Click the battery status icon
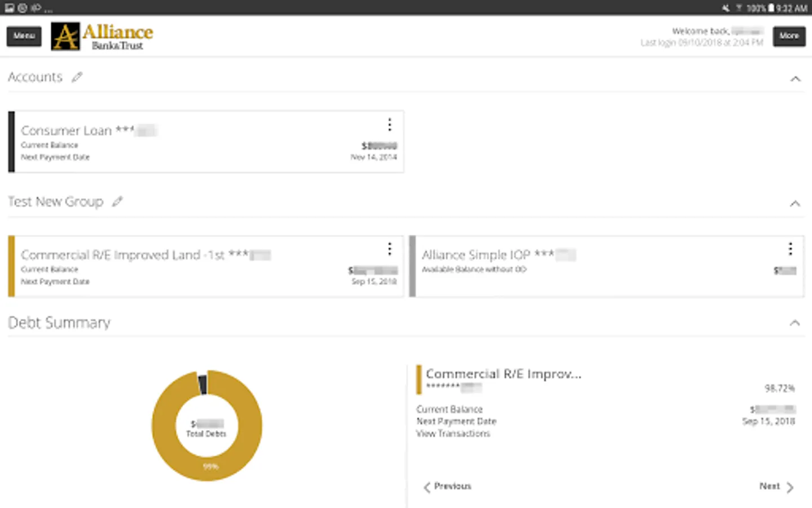Screen dimensions: 812x508 tap(771, 8)
